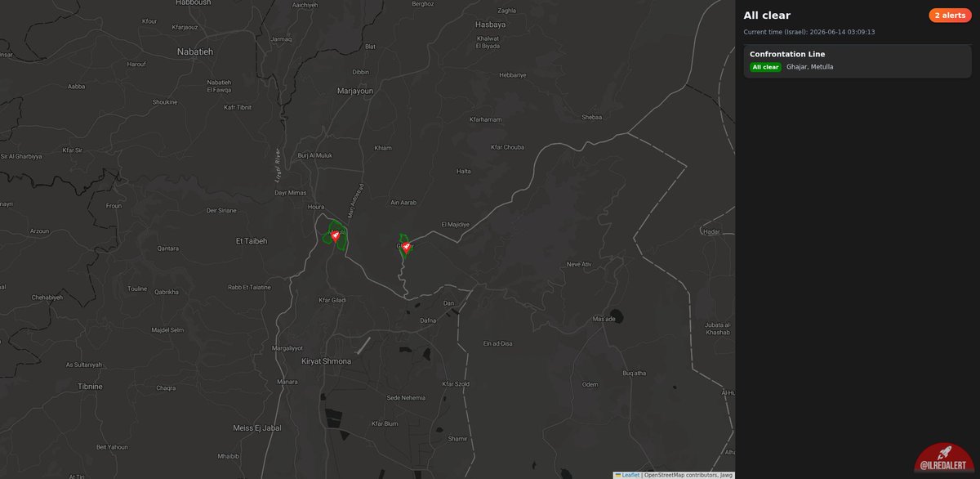Click the Ghajar, Metulla location text
The width and height of the screenshot is (980, 479).
click(810, 67)
